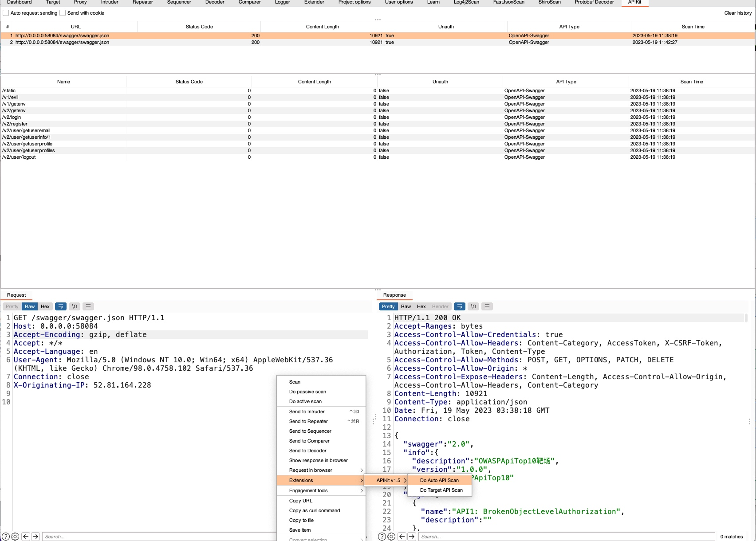Toggle word wrap icon in Response panel
Screen dimensions: 756x541
point(460,306)
